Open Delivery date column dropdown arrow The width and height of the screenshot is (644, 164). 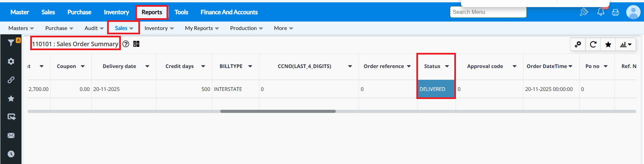point(147,66)
